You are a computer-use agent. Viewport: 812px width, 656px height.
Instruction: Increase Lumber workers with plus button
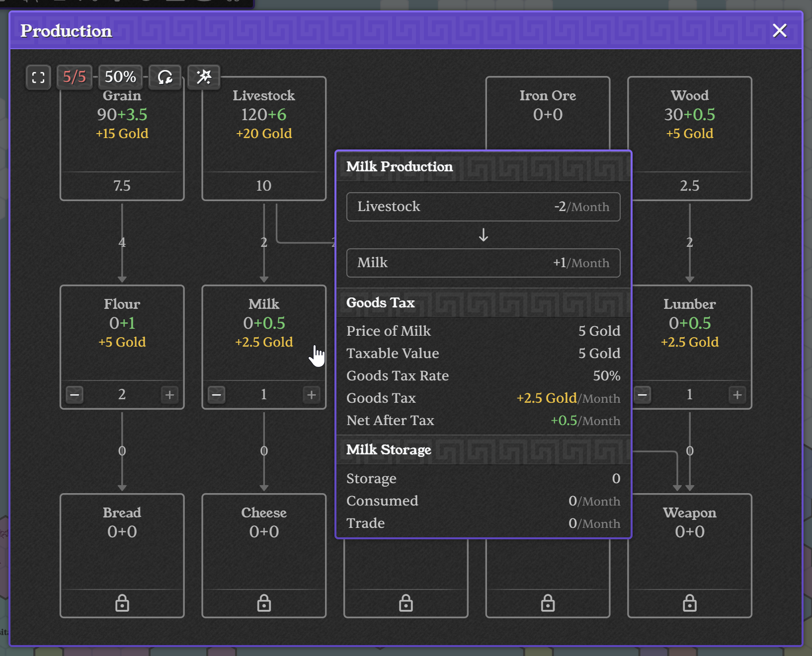[737, 395]
